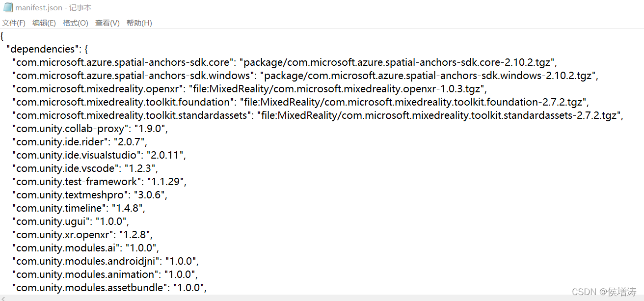The height and width of the screenshot is (301, 644).
Task: Click the horizontal scrollbar at bottom
Action: point(322,298)
